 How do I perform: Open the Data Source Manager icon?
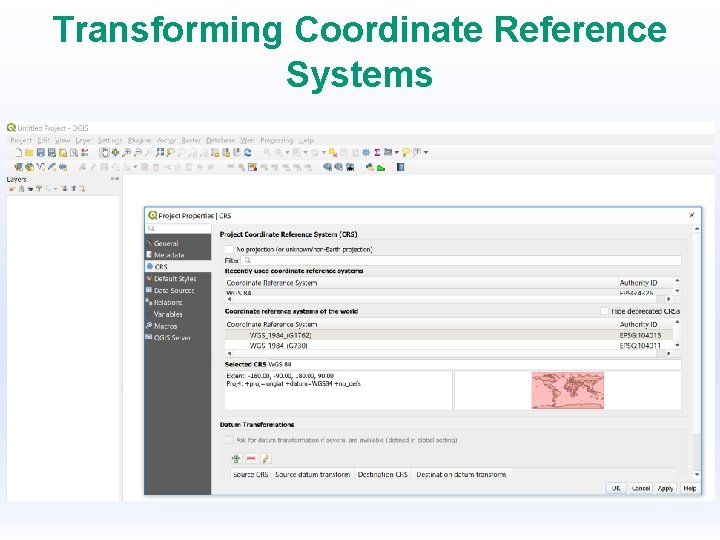click(18, 167)
